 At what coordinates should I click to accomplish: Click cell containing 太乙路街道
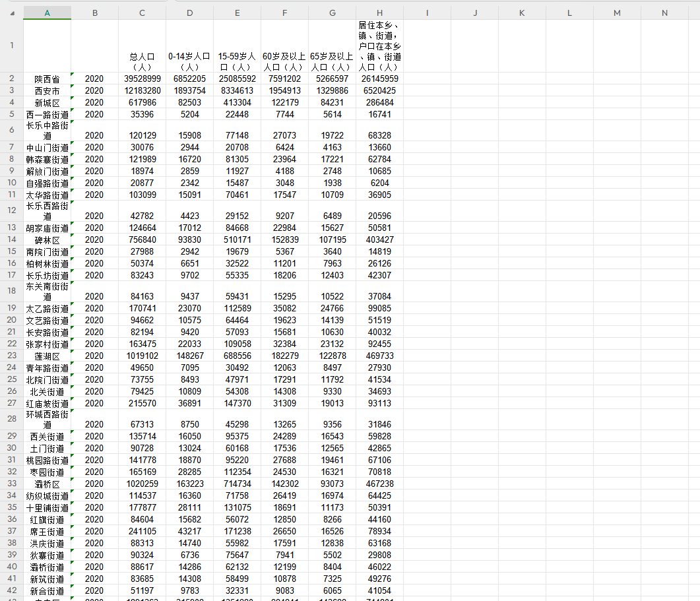pos(48,309)
